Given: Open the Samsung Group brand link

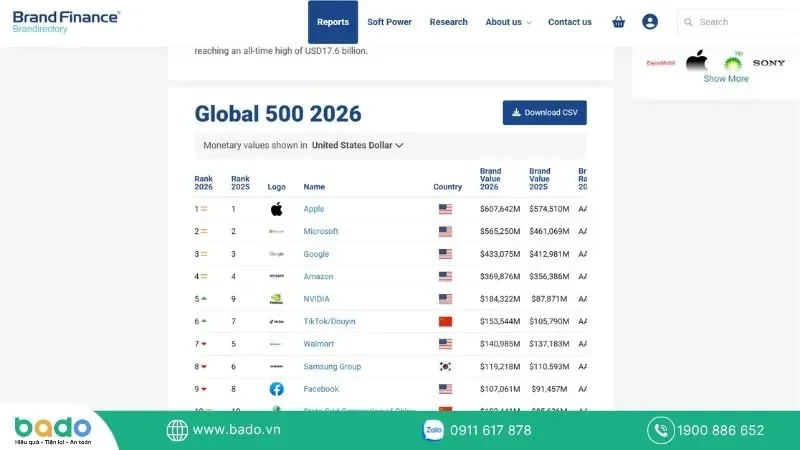Looking at the screenshot, I should [332, 366].
